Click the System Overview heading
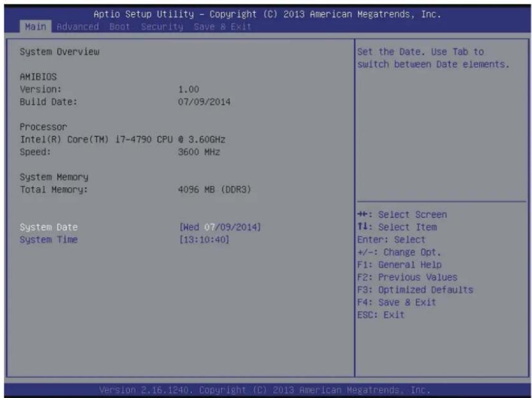This screenshot has width=532, height=398. pyautogui.click(x=59, y=52)
